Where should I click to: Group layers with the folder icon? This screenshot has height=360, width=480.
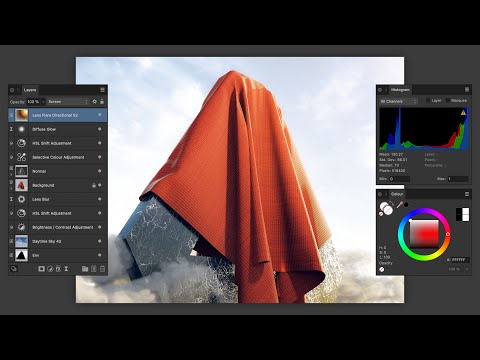(x=85, y=268)
